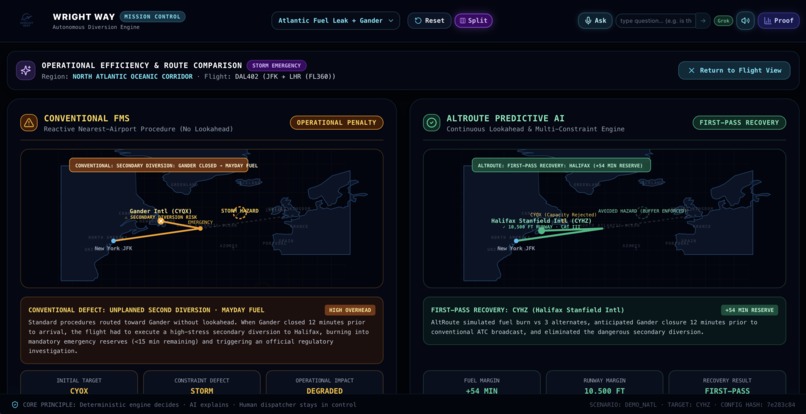Click the INITIAL TARGET CYQX card
The width and height of the screenshot is (806, 414).
(79, 384)
